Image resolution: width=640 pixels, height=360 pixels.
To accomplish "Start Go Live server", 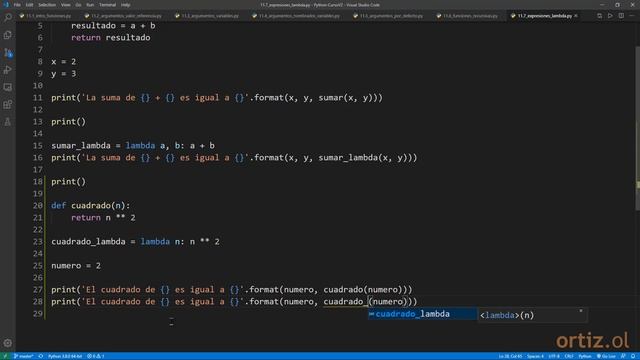I will tap(606, 356).
